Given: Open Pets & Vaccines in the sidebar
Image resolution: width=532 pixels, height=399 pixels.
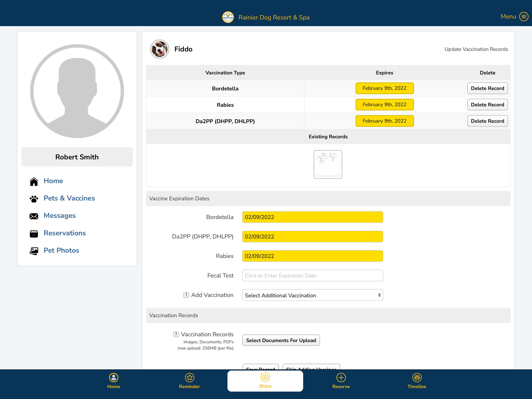Looking at the screenshot, I should (69, 198).
